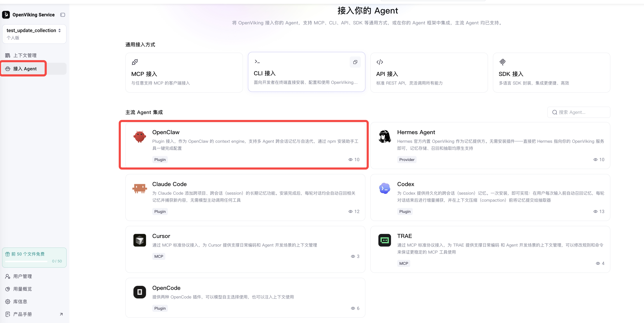Click the eye views icon on OpenClaw card
This screenshot has height=323, width=644.
click(x=351, y=160)
